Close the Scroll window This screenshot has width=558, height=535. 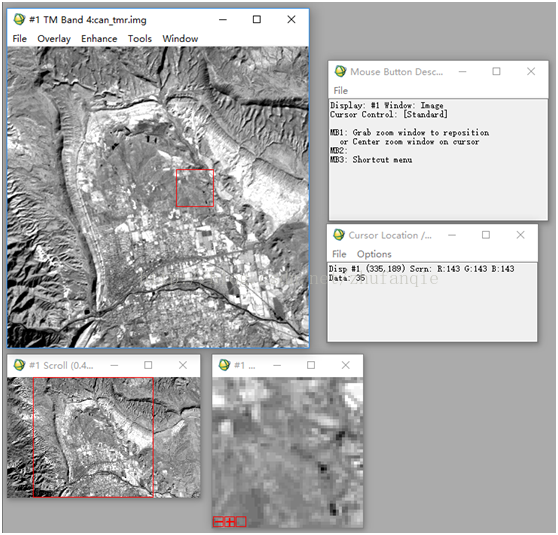coord(183,365)
